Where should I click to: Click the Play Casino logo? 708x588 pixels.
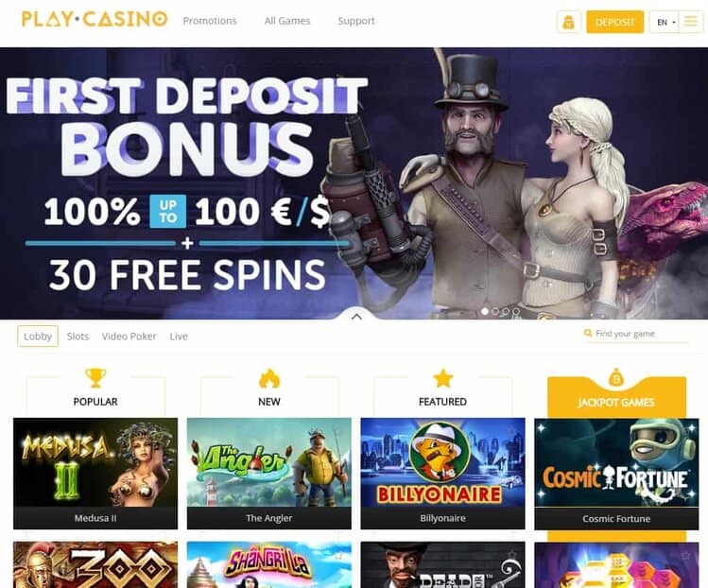tap(95, 20)
